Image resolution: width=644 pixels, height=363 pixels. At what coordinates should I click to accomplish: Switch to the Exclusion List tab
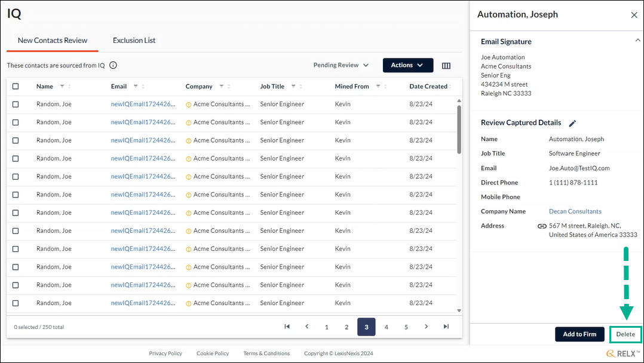134,40
